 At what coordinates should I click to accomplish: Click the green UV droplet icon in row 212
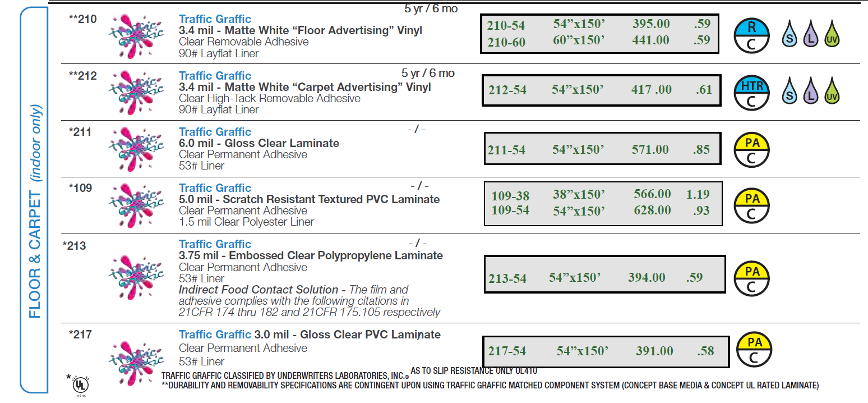(x=832, y=91)
